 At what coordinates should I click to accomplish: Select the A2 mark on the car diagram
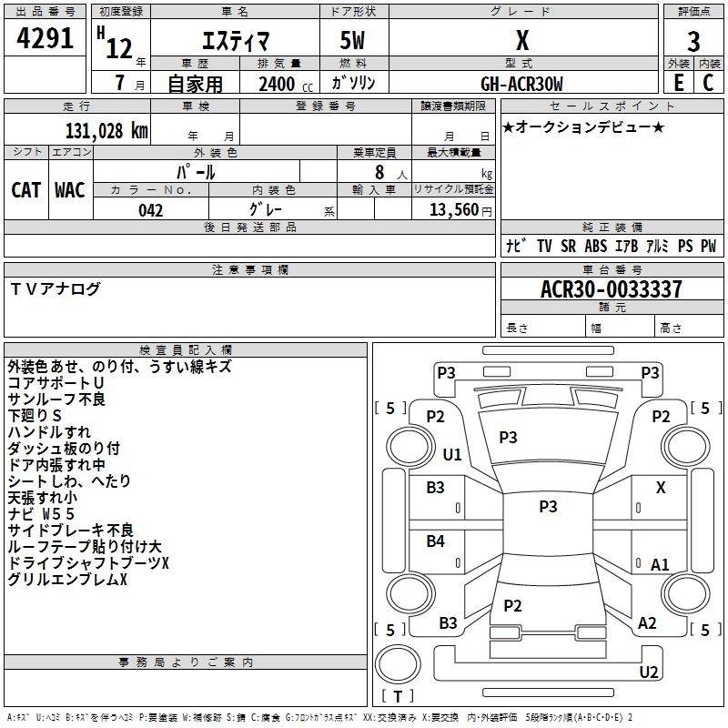[x=647, y=623]
